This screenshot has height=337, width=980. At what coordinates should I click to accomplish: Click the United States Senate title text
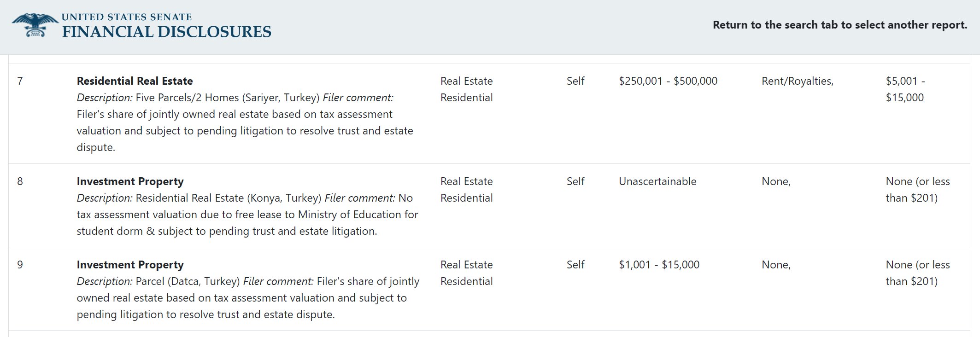click(127, 17)
